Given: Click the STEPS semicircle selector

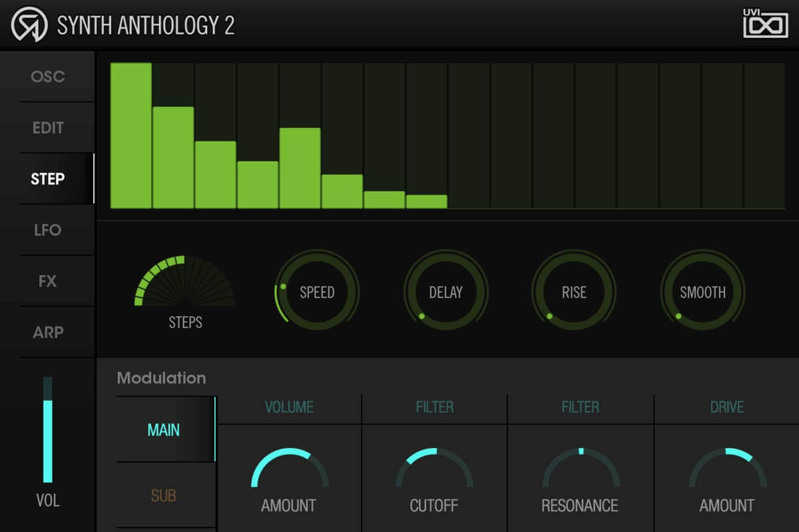Looking at the screenshot, I should [184, 280].
